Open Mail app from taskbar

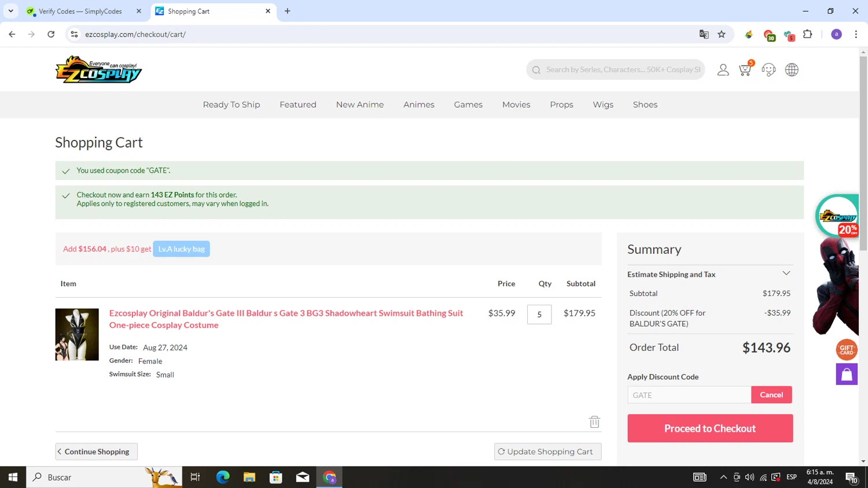click(303, 477)
